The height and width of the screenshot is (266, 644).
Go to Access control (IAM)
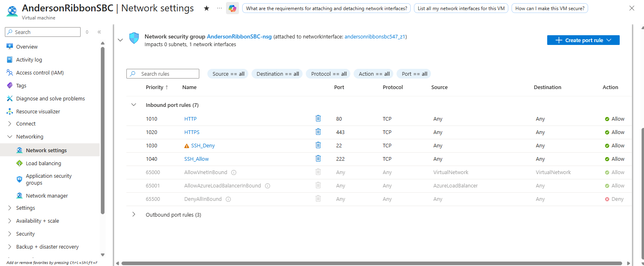click(x=40, y=72)
